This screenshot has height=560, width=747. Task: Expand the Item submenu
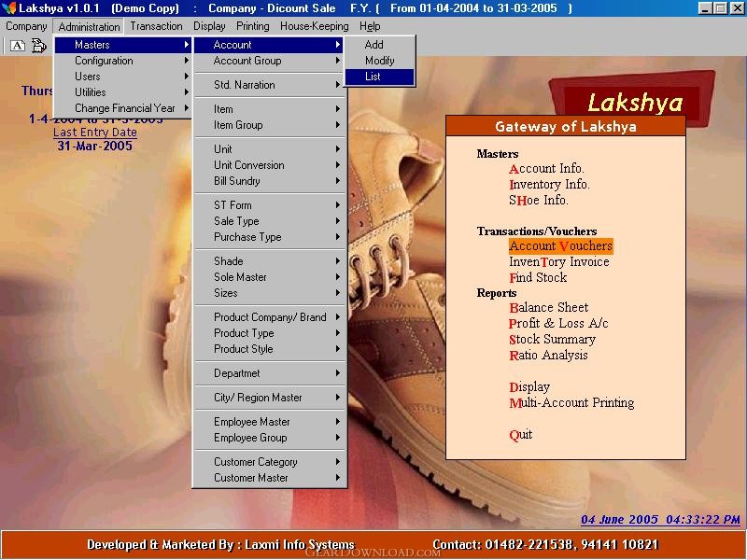pyautogui.click(x=269, y=109)
